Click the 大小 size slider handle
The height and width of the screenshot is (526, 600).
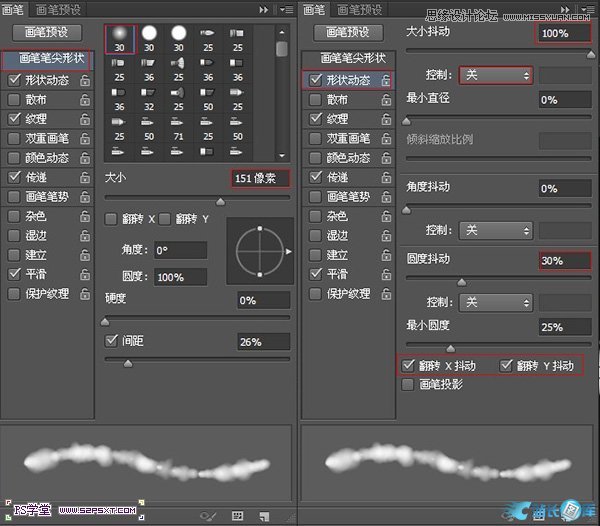click(x=220, y=200)
